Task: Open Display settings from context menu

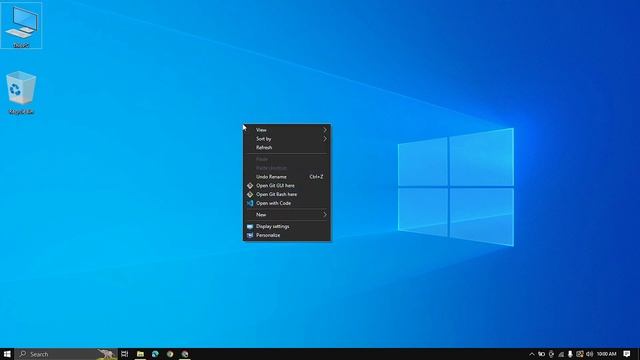Action: 287,227
